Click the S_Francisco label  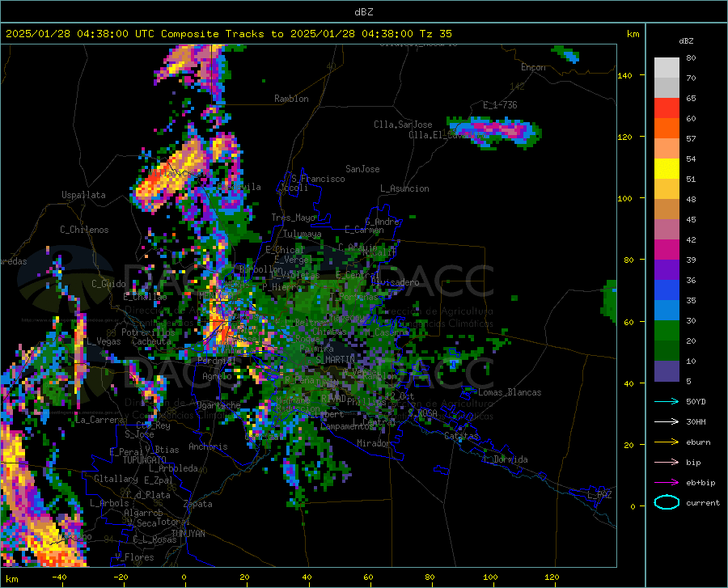pyautogui.click(x=318, y=179)
